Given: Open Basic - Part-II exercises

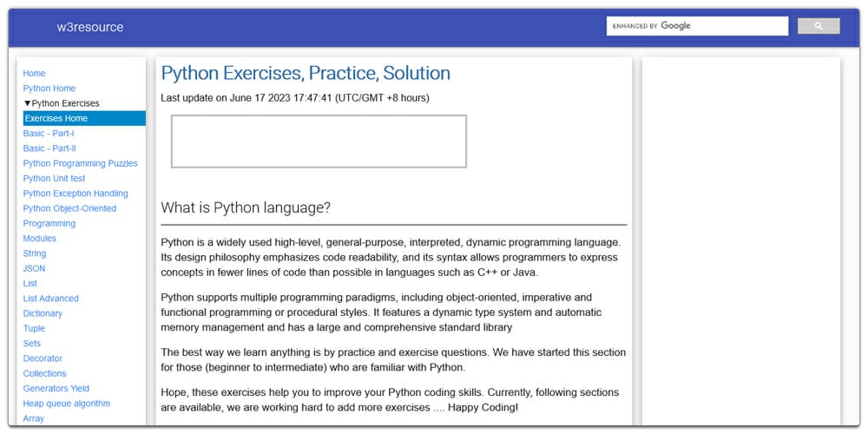Looking at the screenshot, I should point(49,148).
